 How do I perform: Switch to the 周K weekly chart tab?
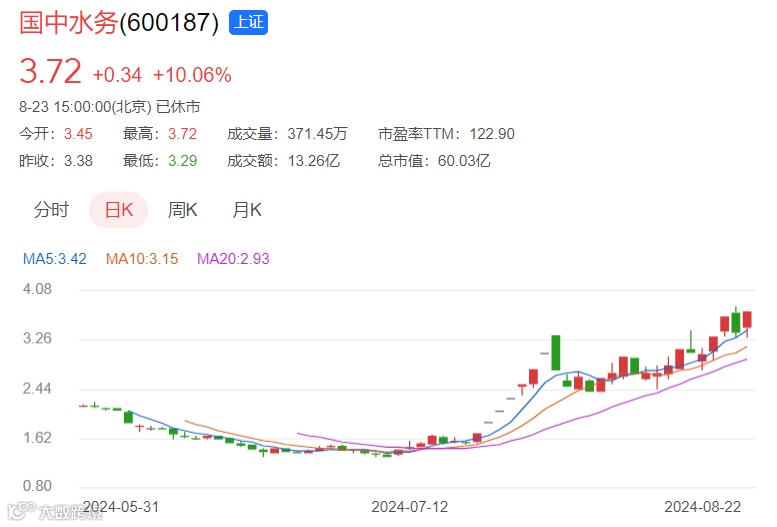click(182, 210)
